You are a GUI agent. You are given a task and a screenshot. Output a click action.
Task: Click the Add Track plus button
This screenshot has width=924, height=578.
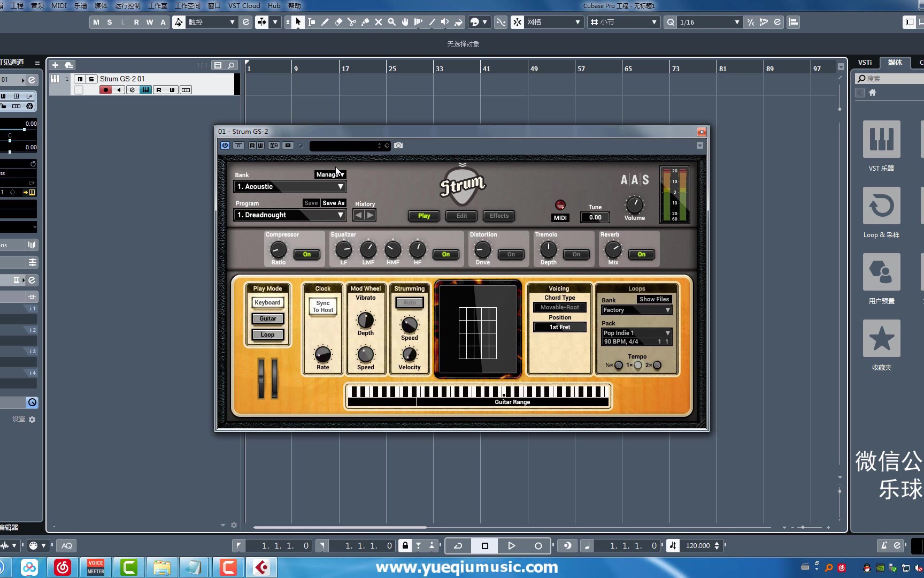55,65
